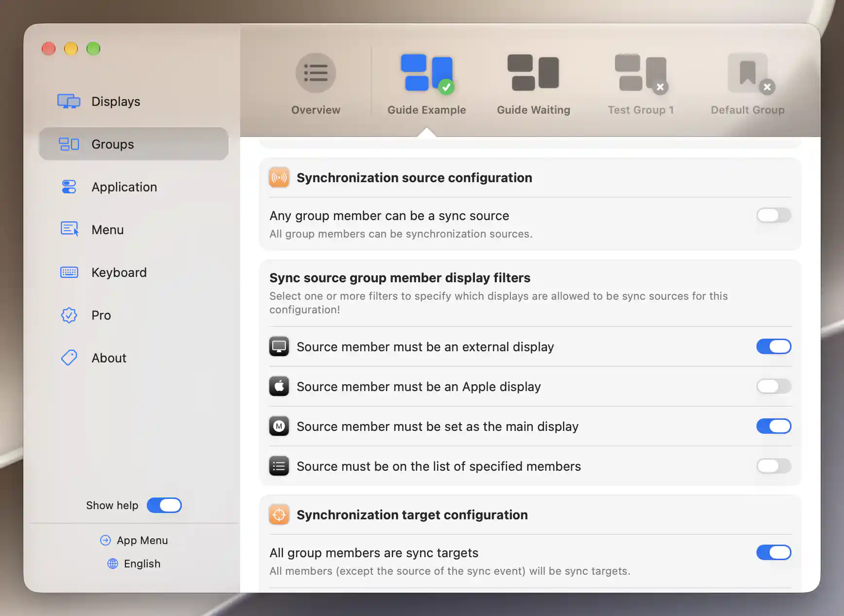Switch to the Overview tab
This screenshot has width=844, height=616.
pos(316,84)
